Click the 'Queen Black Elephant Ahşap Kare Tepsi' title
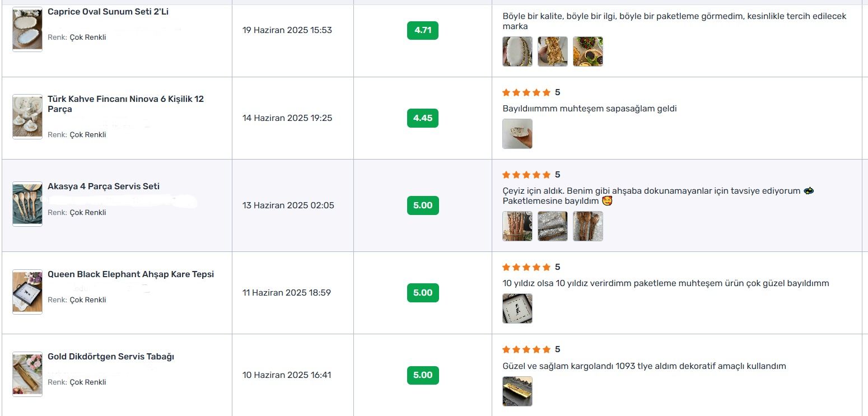The width and height of the screenshot is (868, 416). pos(130,274)
